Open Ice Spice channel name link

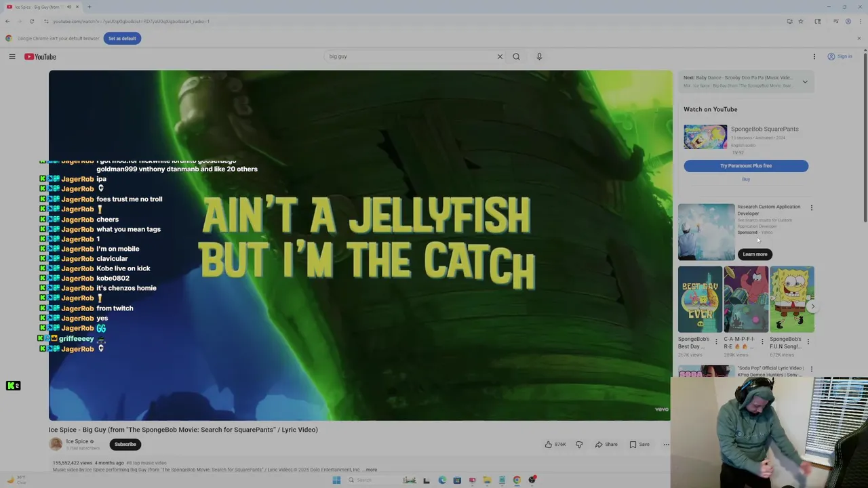pyautogui.click(x=77, y=442)
